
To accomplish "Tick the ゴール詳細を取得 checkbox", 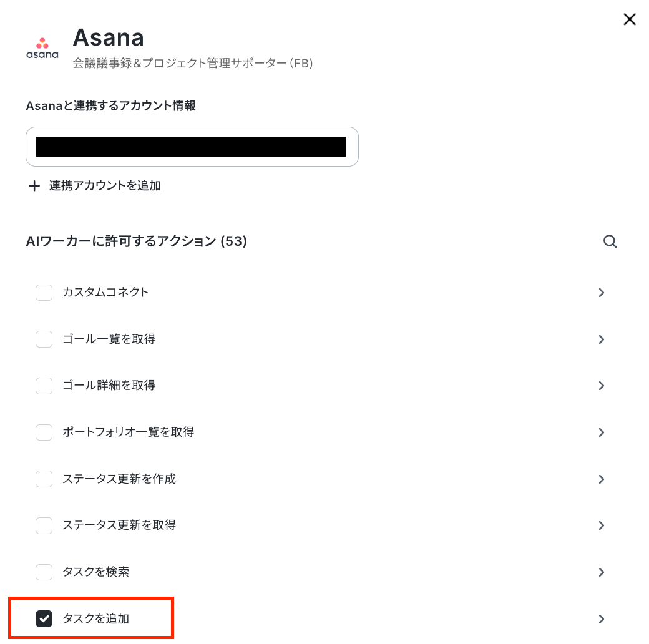I will point(44,386).
